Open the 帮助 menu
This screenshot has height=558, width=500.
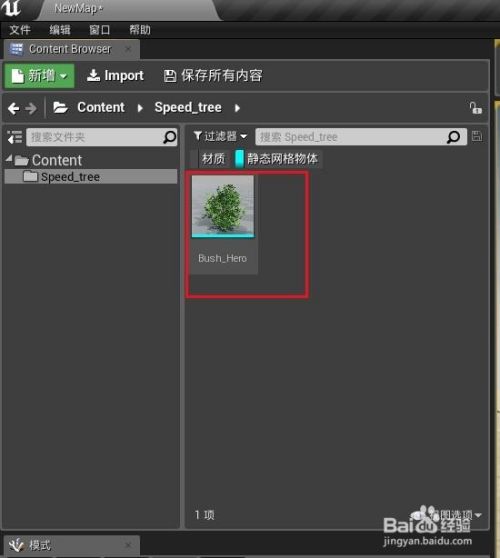(x=140, y=30)
